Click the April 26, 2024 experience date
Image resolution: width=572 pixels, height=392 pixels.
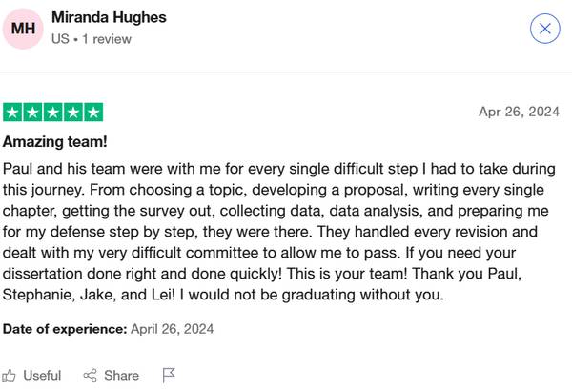(172, 329)
